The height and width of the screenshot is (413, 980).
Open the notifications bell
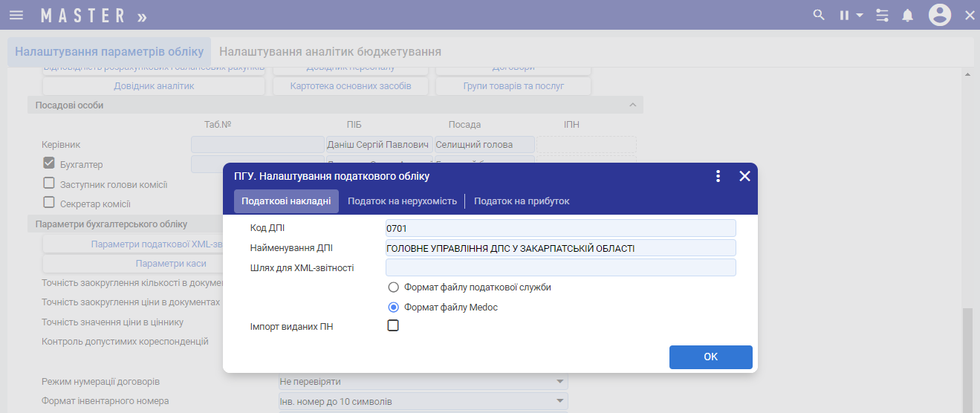(x=907, y=15)
